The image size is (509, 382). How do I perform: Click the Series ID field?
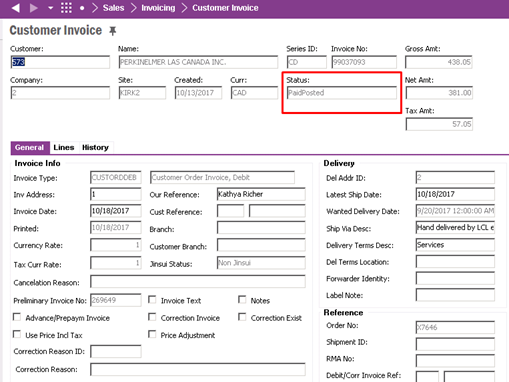307,62
